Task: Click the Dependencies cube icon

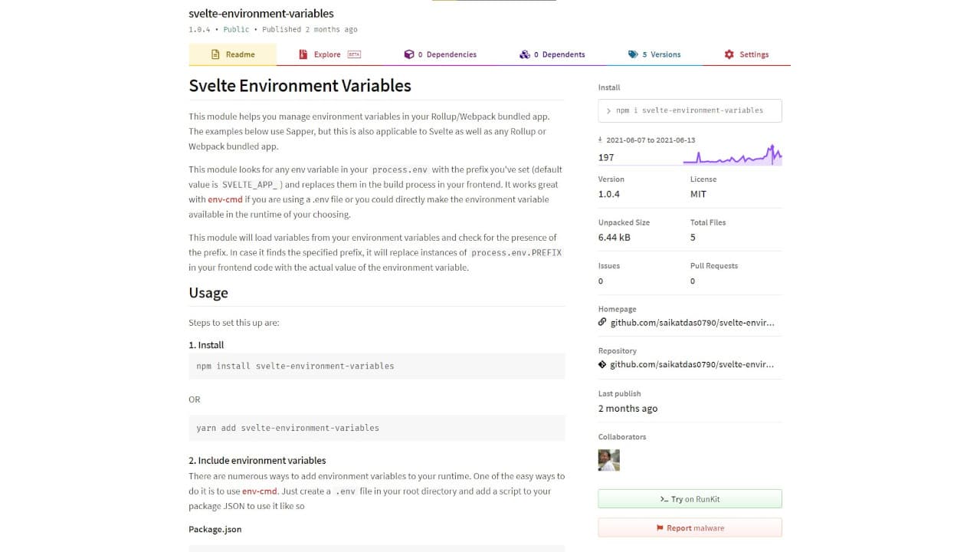Action: (408, 54)
